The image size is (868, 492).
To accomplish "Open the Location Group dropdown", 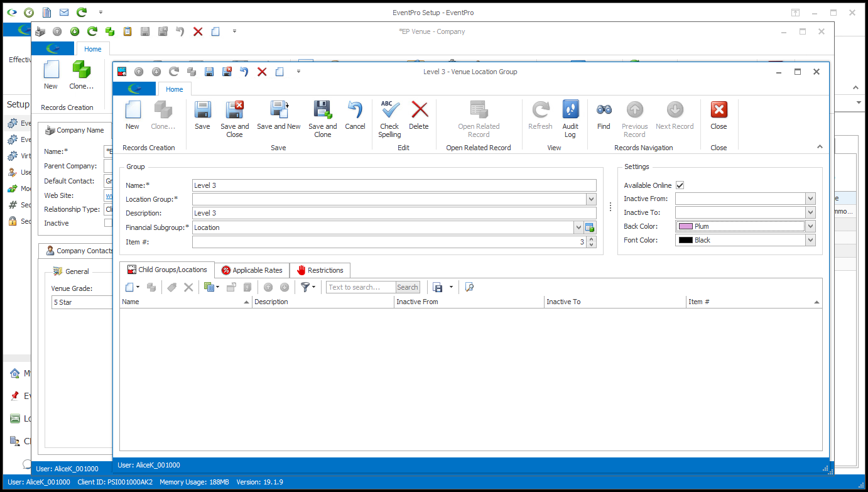I will coord(591,199).
